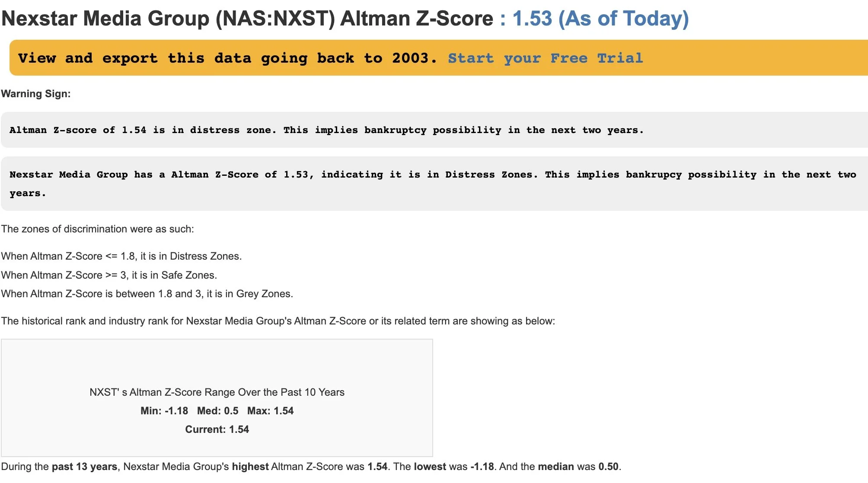Click the bold past 13 years text
868x483 pixels.
(x=84, y=467)
